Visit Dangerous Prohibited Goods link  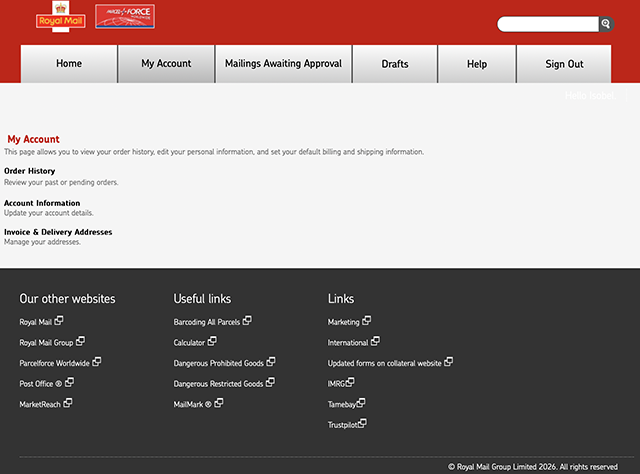(219, 363)
